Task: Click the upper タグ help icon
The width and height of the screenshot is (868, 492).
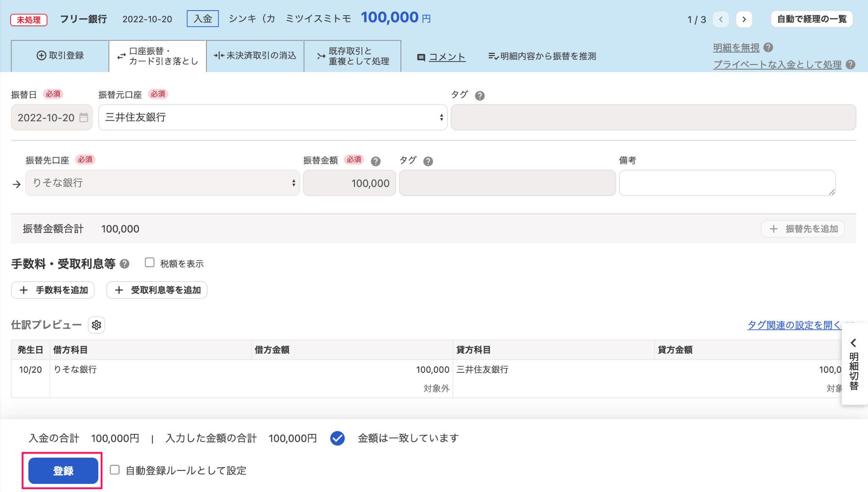Action: tap(480, 96)
